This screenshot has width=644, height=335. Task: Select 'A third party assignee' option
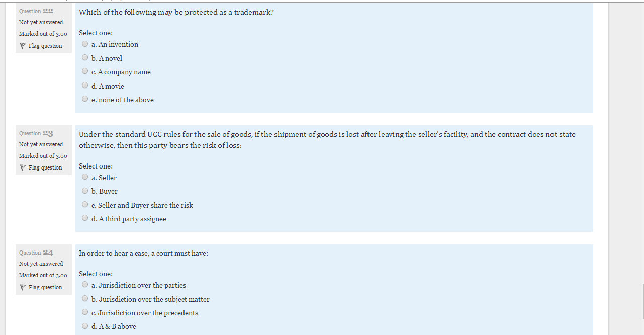(x=85, y=218)
